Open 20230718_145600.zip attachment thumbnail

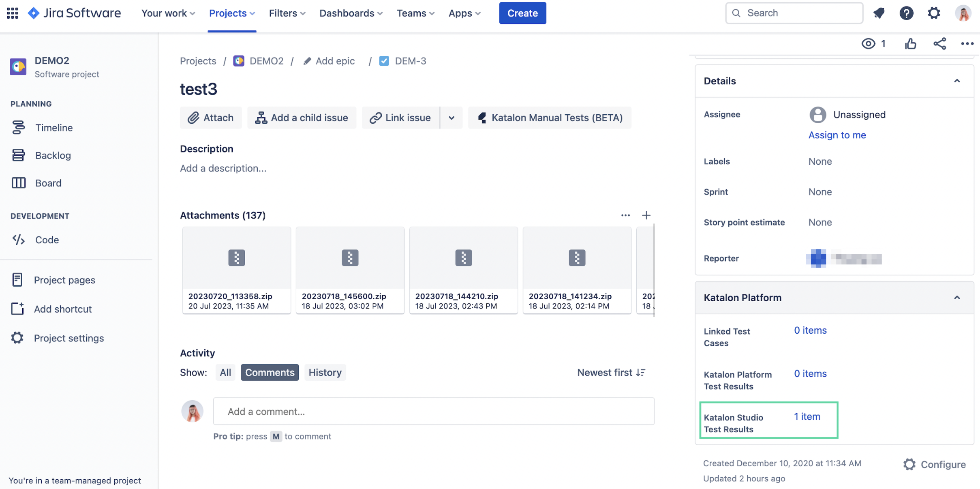(x=350, y=258)
